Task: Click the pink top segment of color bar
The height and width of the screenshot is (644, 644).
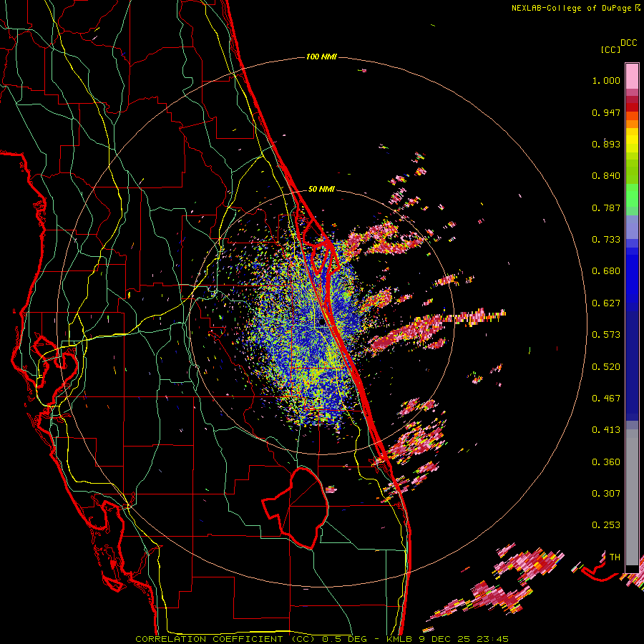Action: coord(632,76)
